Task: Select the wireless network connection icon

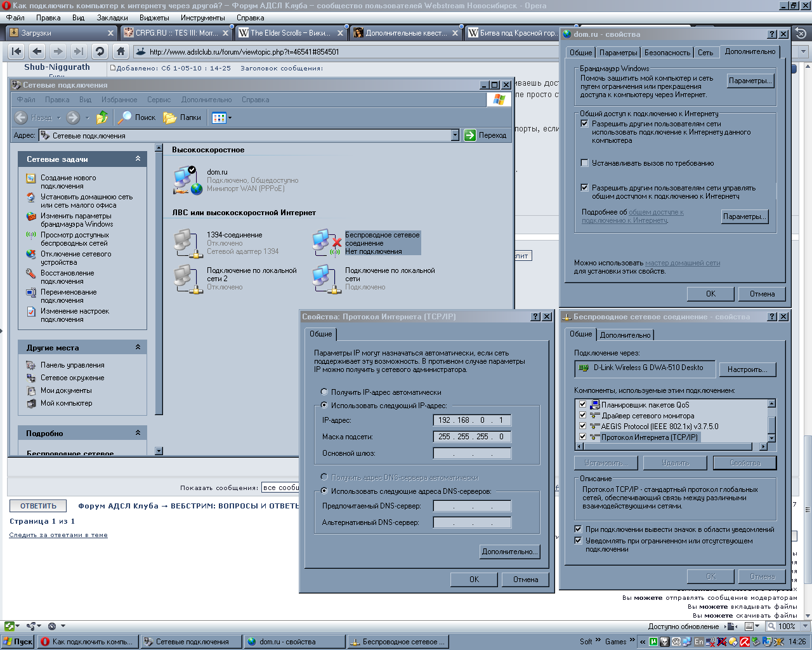Action: click(326, 243)
